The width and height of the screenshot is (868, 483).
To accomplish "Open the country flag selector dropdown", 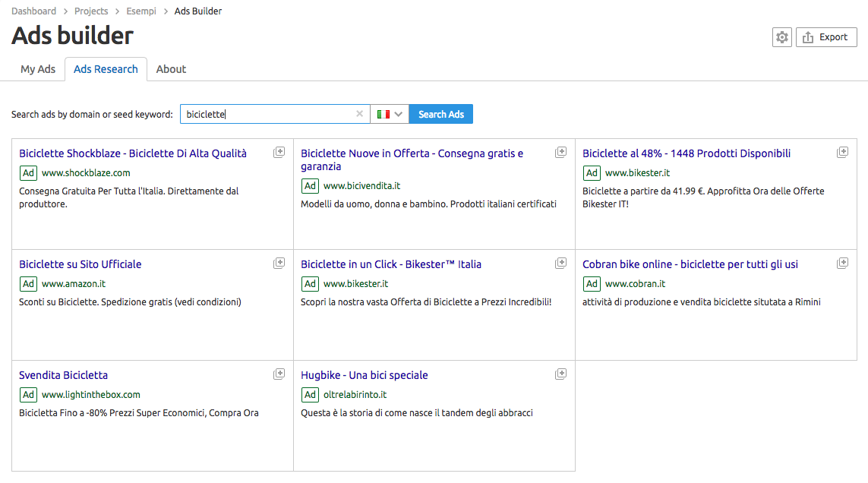I will coord(390,113).
